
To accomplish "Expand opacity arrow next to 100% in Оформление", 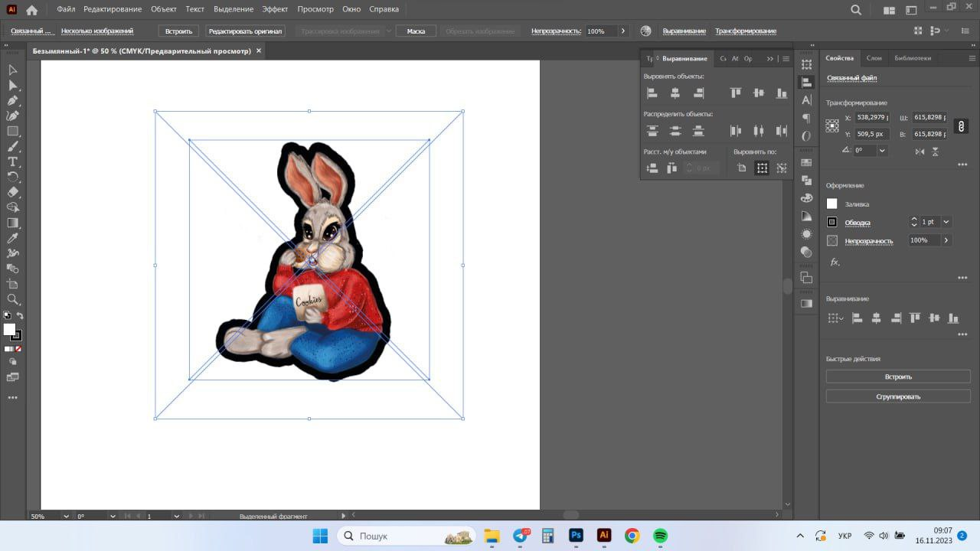I will pyautogui.click(x=946, y=240).
